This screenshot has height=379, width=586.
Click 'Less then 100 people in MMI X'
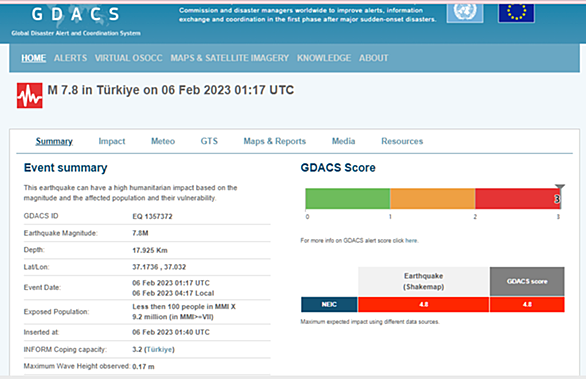[x=184, y=306]
